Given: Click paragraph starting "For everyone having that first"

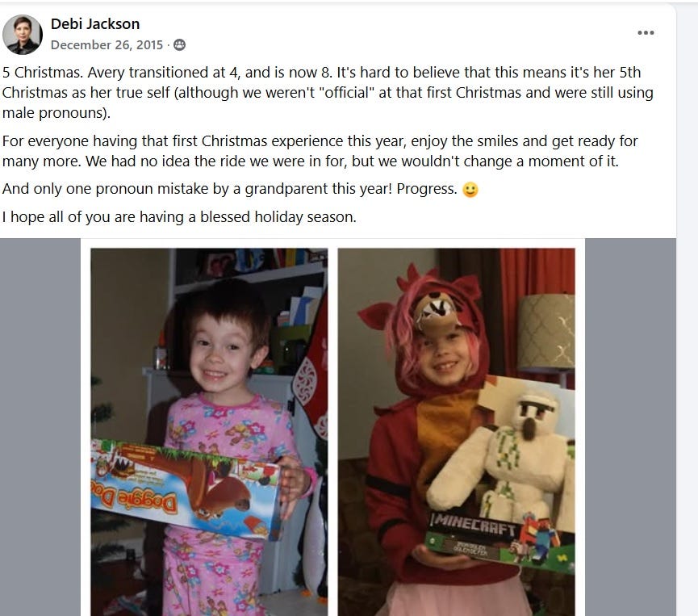Looking at the screenshot, I should coord(320,151).
